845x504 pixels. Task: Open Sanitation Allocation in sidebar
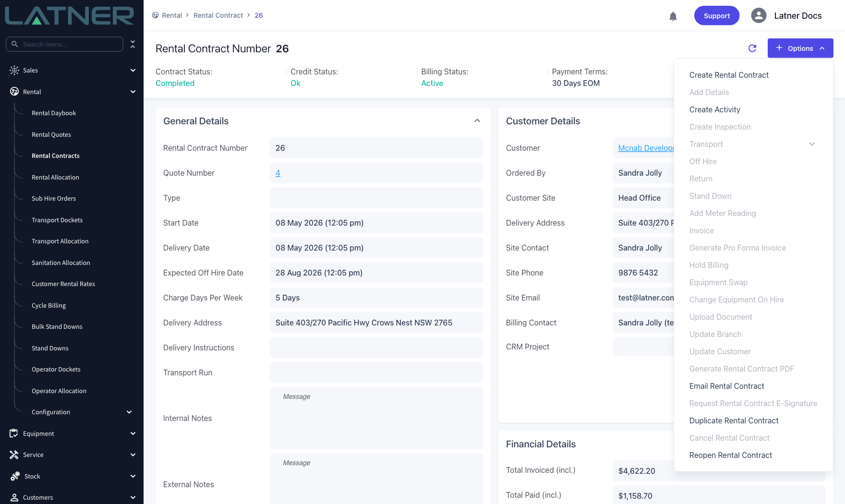pyautogui.click(x=61, y=263)
